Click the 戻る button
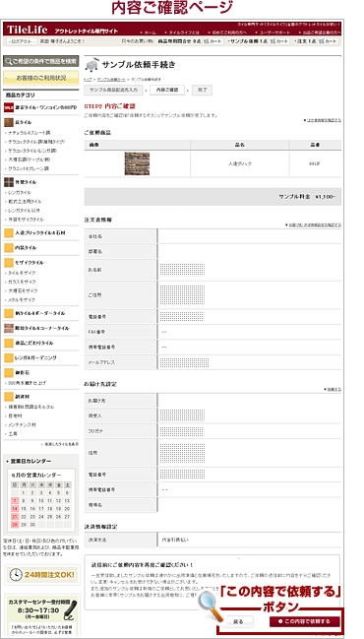Screen dimensions: 364x639 (x=239, y=621)
